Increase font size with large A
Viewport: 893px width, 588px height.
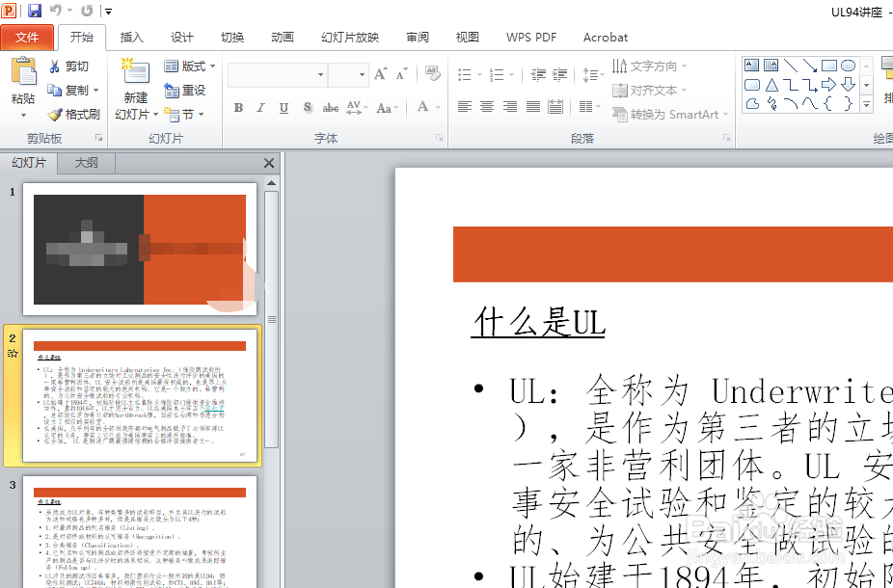click(x=380, y=74)
